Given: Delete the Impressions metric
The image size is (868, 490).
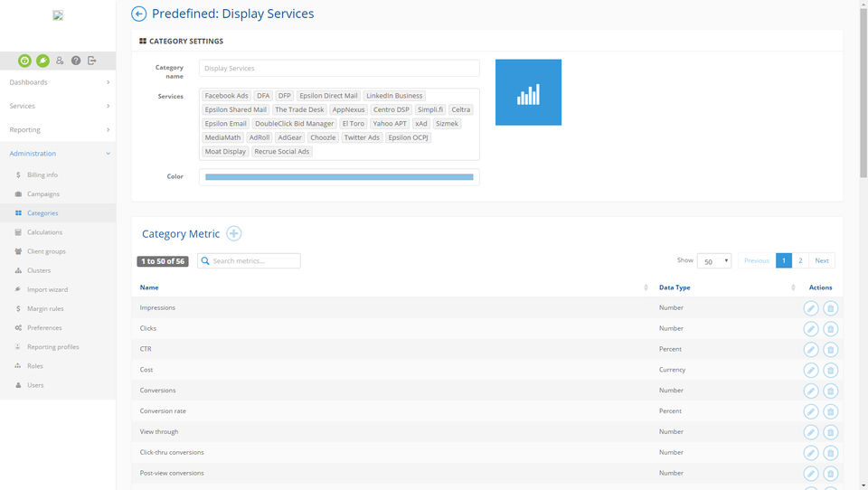Looking at the screenshot, I should click(830, 308).
